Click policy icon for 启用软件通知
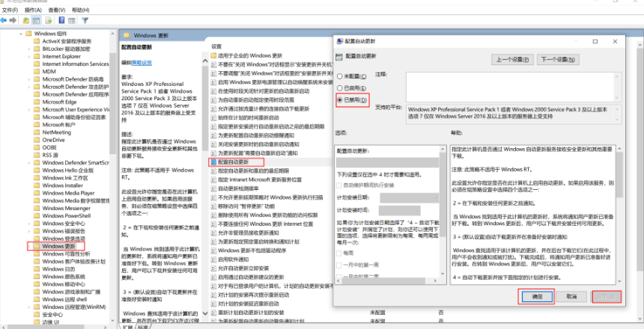This screenshot has height=329, width=644. (x=213, y=259)
